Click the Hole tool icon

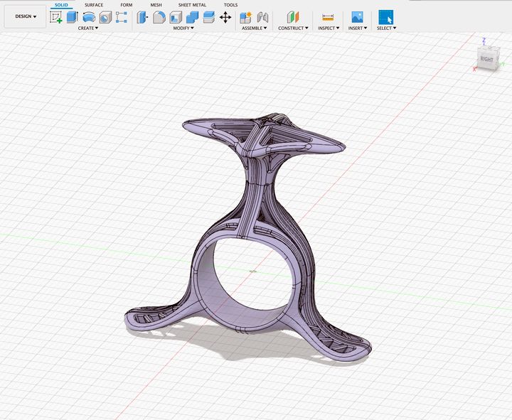[105, 17]
